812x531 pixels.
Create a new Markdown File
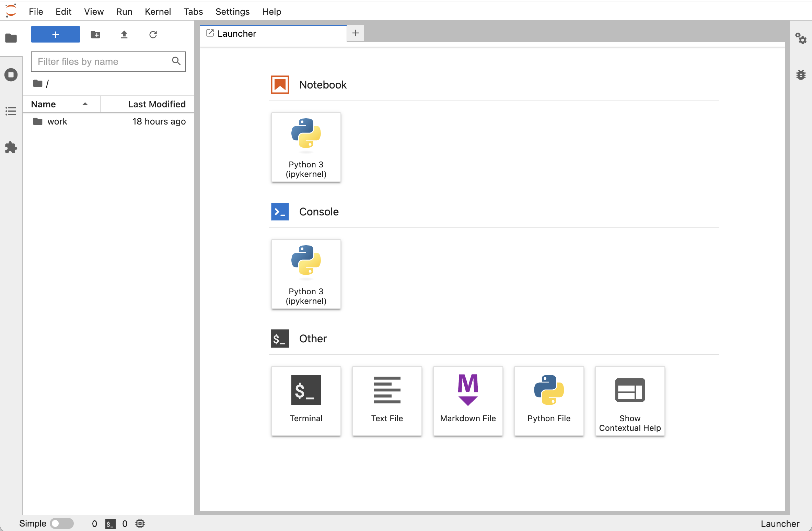[468, 401]
